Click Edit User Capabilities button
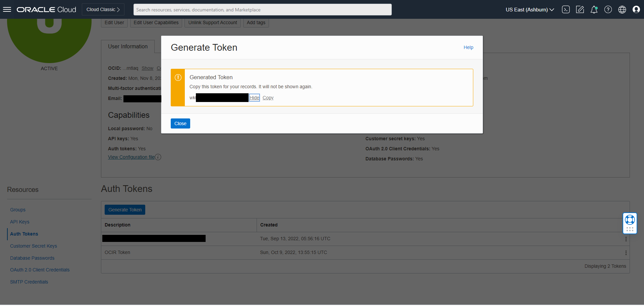Screen dimensions: 644x306 (x=156, y=22)
